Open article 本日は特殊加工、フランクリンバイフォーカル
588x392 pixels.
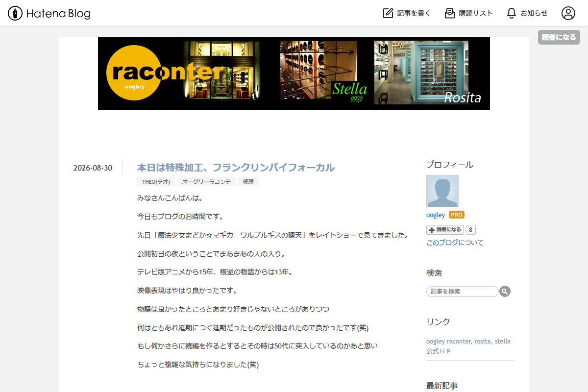[236, 168]
